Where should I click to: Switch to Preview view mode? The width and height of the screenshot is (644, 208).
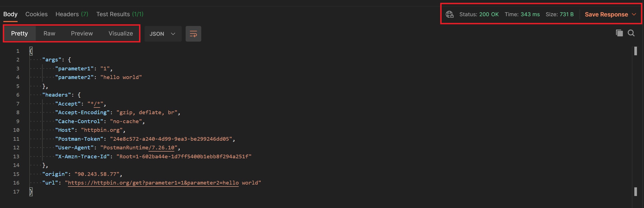tap(82, 34)
